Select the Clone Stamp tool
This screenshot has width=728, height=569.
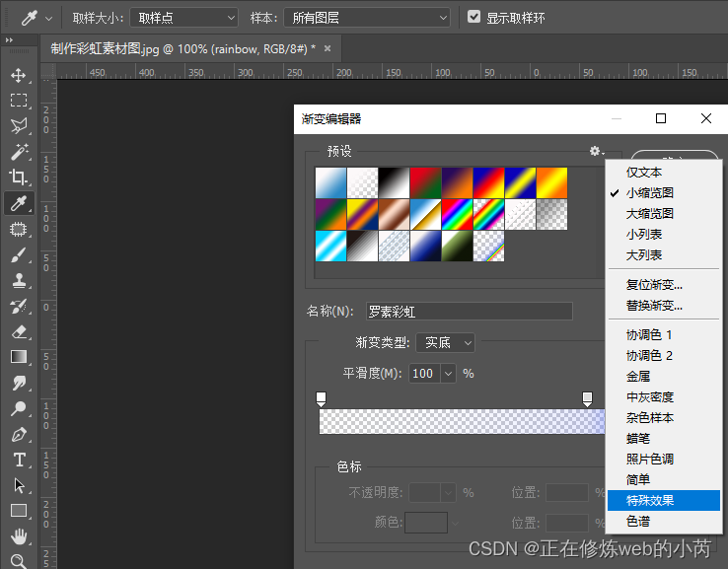pos(19,280)
